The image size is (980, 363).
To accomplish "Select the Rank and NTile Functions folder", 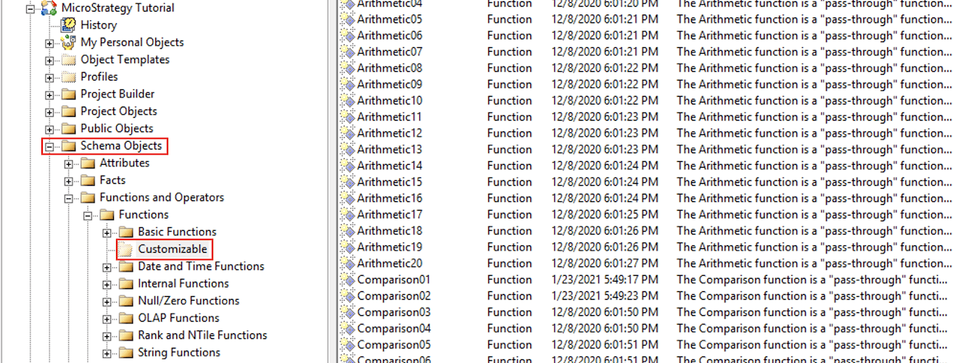I will [x=202, y=335].
